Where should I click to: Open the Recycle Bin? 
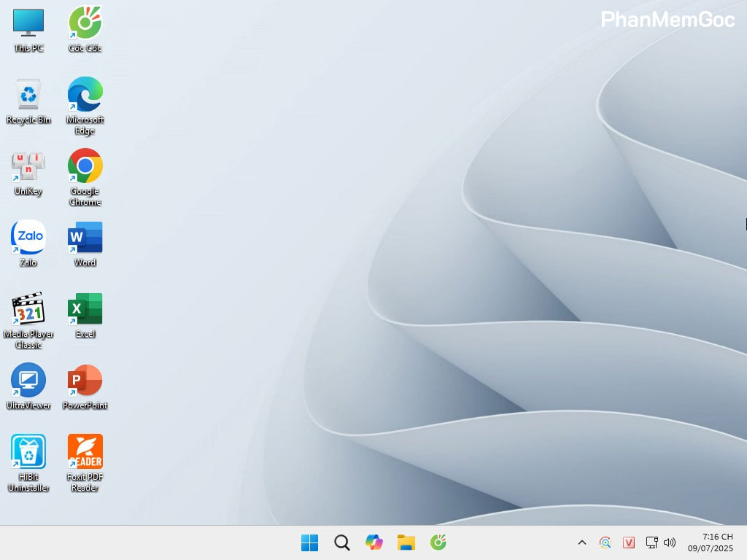click(28, 95)
